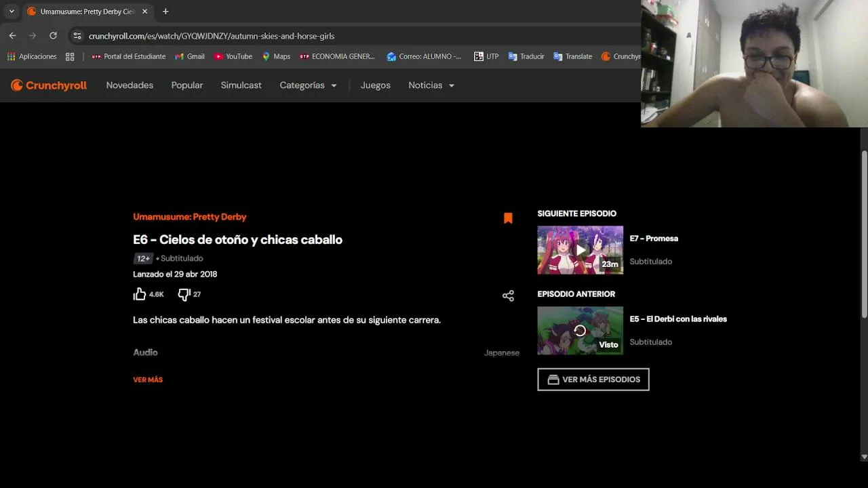
Task: Go back with browser back arrow
Action: (x=12, y=36)
